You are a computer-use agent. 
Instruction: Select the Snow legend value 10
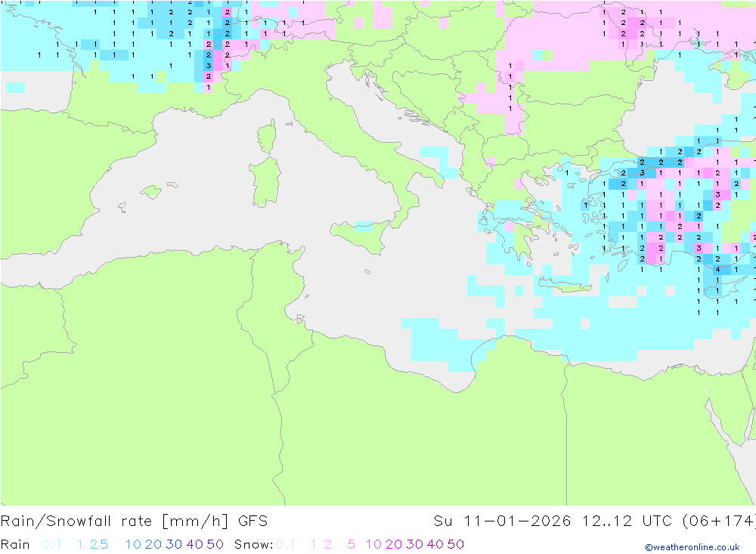point(373,544)
